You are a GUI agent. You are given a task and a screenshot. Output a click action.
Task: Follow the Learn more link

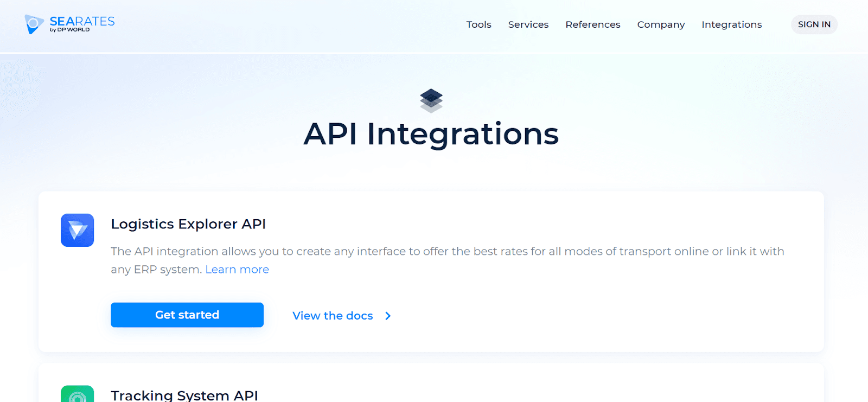237,270
